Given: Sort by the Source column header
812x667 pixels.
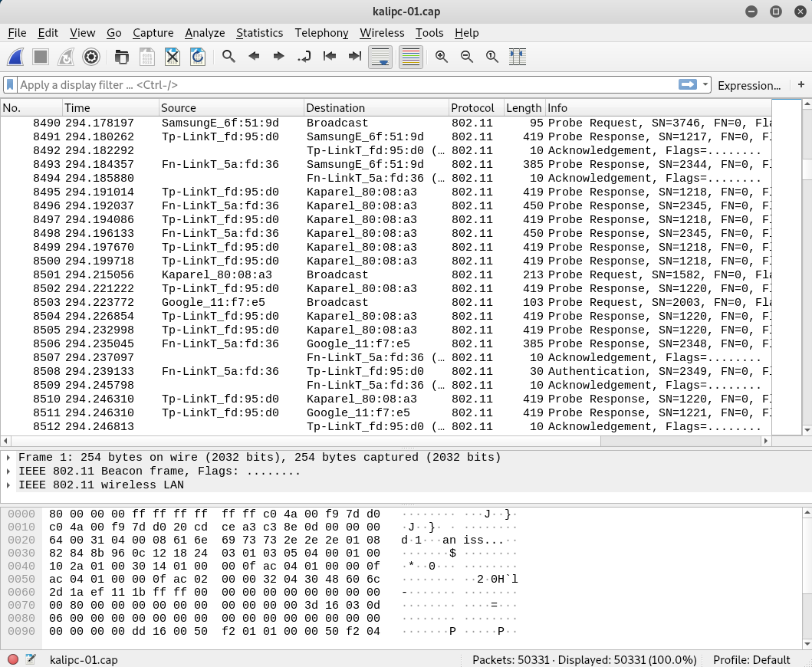Looking at the screenshot, I should click(x=231, y=107).
